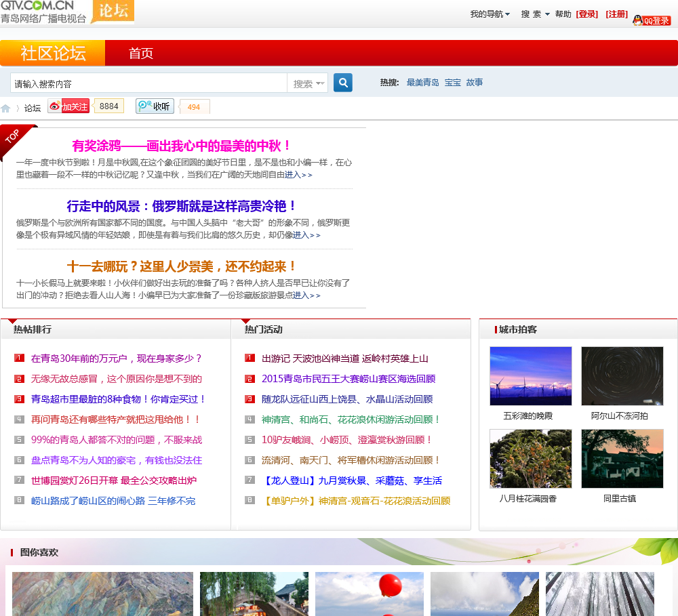Click the search content input field
This screenshot has height=616, width=678.
click(x=149, y=84)
